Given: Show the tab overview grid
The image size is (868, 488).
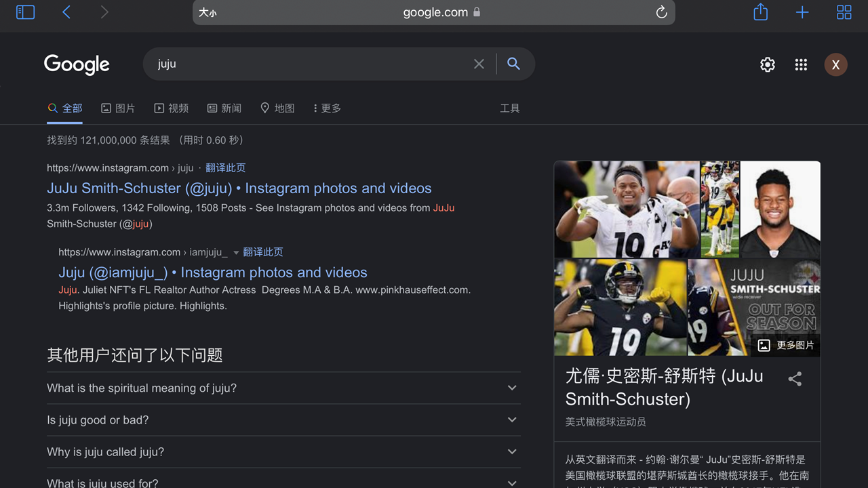Looking at the screenshot, I should pyautogui.click(x=844, y=12).
